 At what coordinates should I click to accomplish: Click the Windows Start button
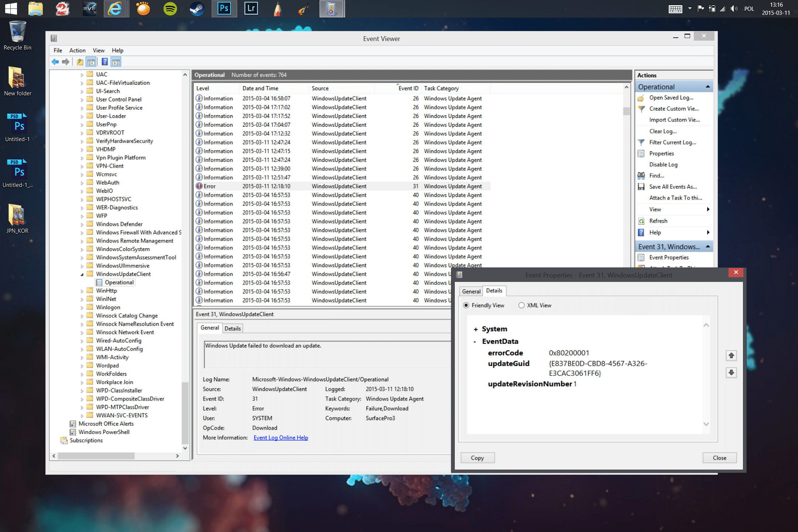point(11,8)
